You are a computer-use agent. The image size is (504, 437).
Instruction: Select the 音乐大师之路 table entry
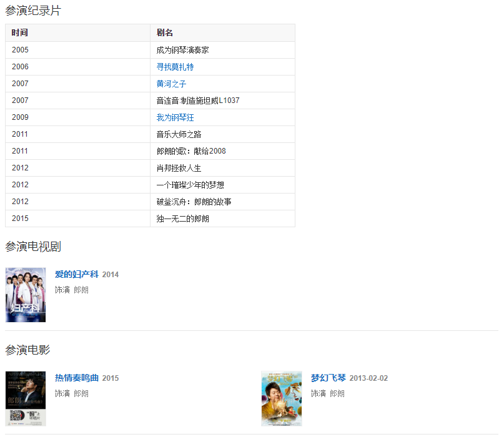click(x=179, y=134)
